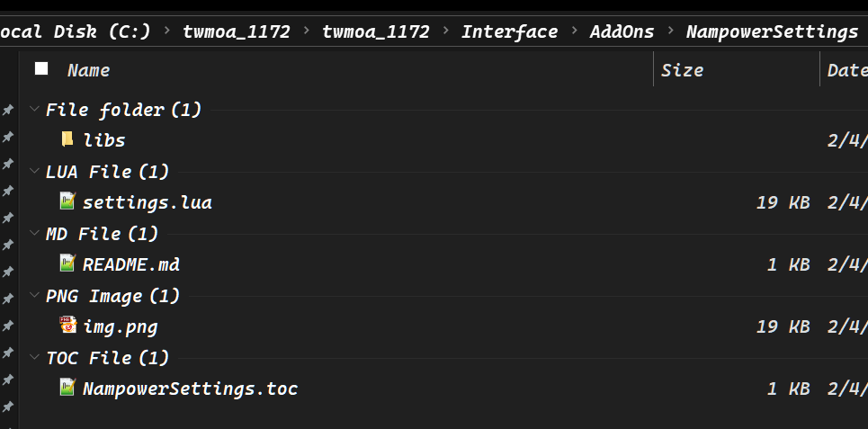Click the img.png image icon
The image size is (868, 429).
(67, 326)
